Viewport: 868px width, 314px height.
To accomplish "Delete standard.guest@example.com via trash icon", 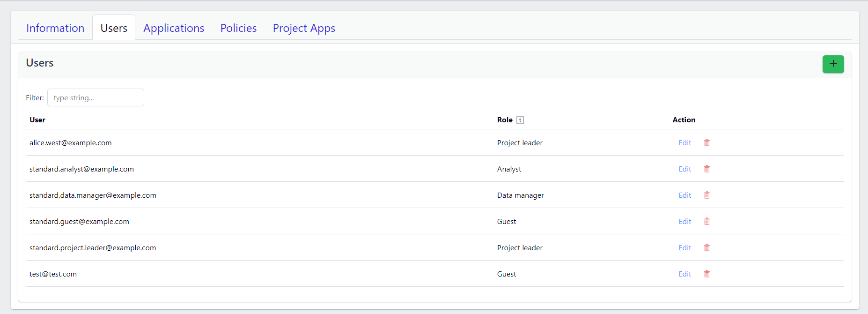I will [707, 221].
